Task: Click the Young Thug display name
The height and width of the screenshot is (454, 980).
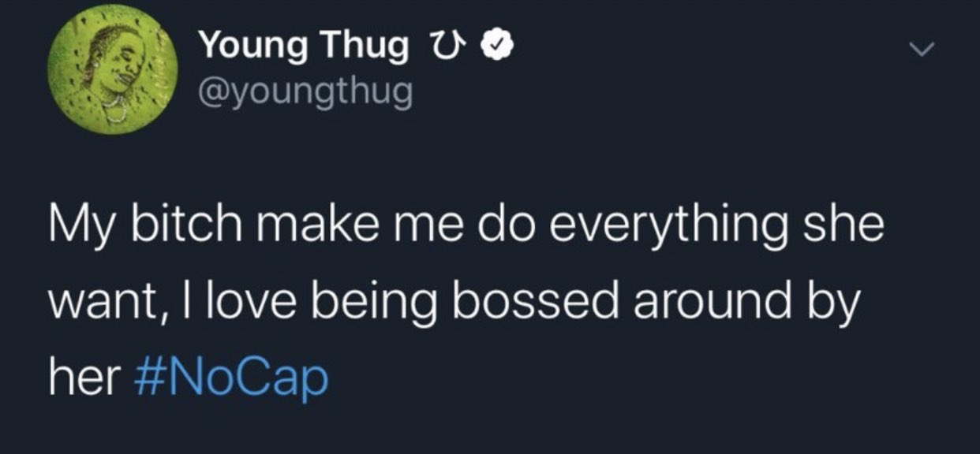Action: 304,47
